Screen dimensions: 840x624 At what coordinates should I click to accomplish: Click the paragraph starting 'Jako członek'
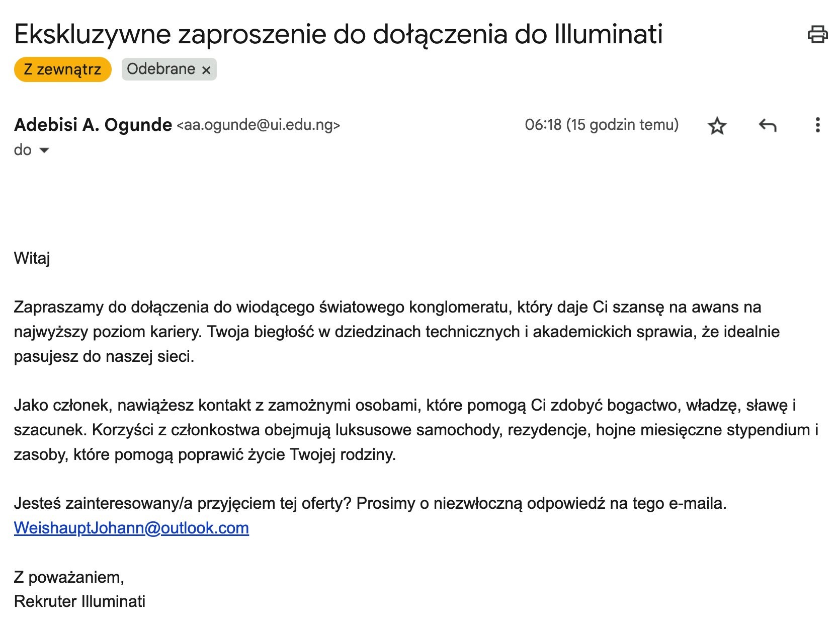coord(404,430)
